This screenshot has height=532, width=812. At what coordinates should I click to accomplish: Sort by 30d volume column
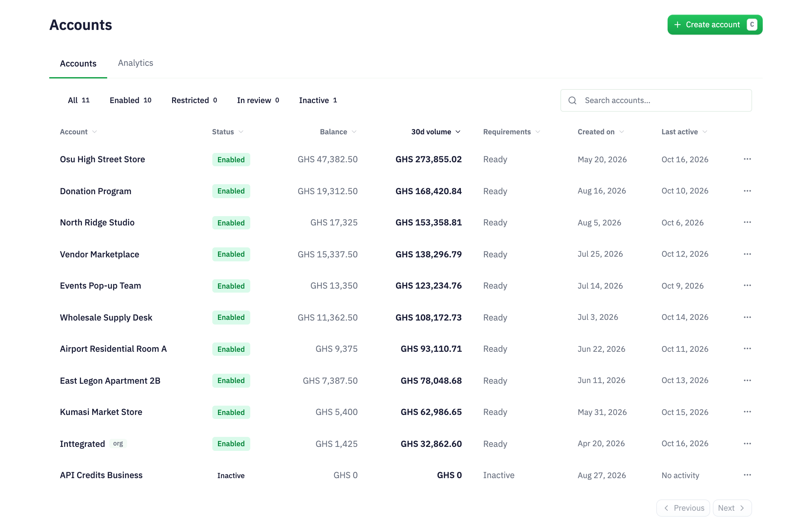[x=436, y=132]
